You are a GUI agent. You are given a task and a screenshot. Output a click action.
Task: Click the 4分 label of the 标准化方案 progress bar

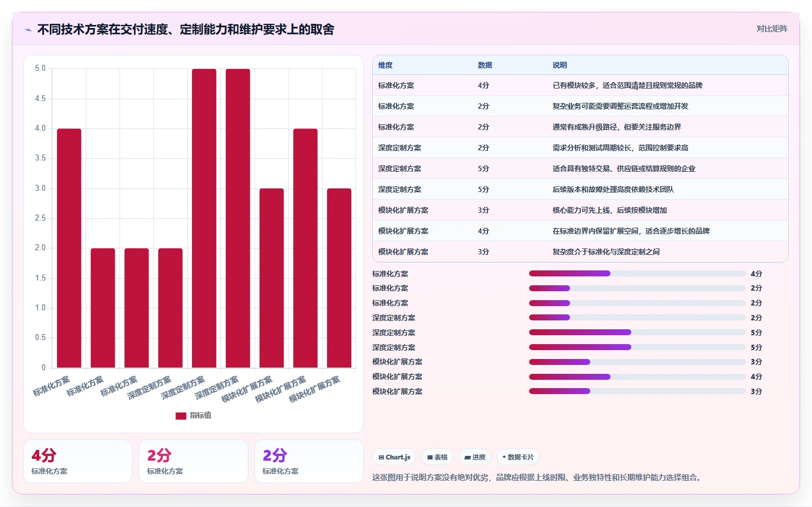(756, 274)
